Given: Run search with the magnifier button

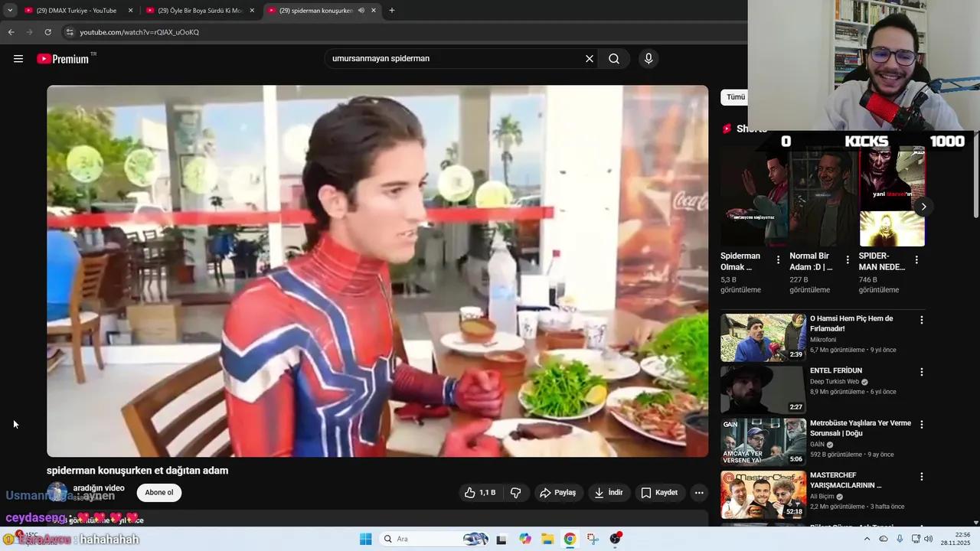Looking at the screenshot, I should (x=614, y=59).
